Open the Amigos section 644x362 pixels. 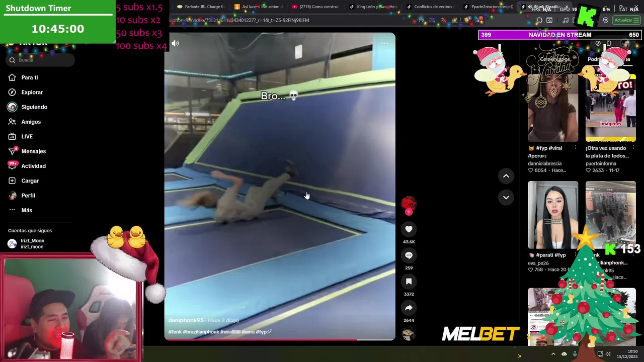click(x=31, y=122)
